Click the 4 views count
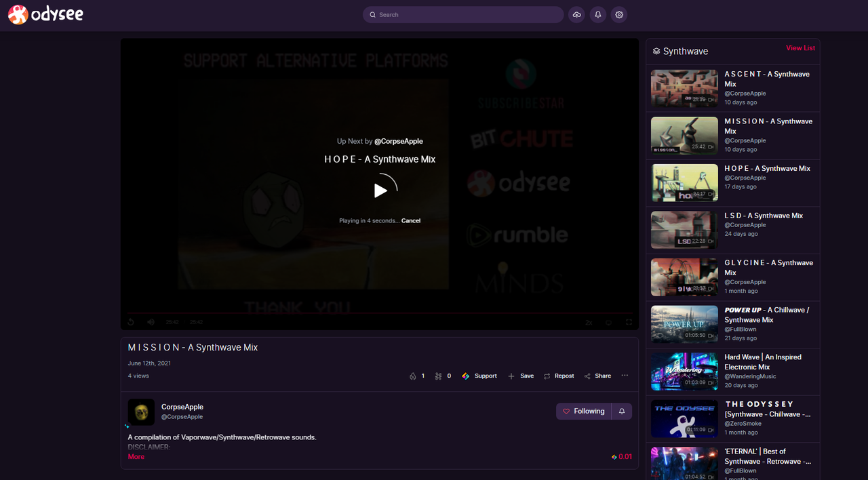 [138, 376]
